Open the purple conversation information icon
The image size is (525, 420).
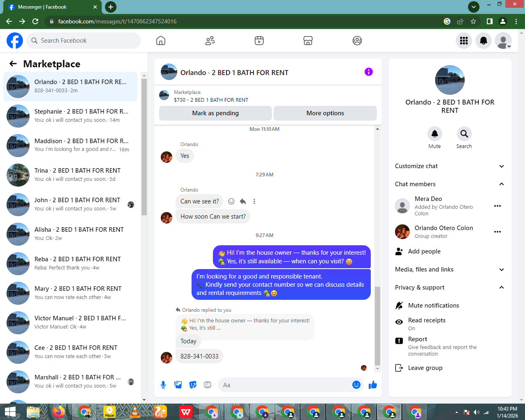click(x=369, y=72)
